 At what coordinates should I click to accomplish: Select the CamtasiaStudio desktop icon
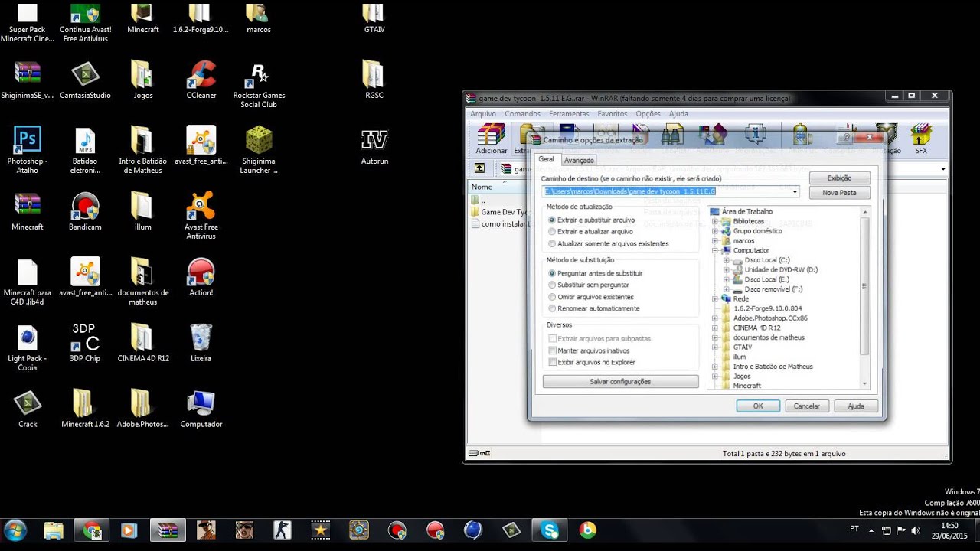point(85,80)
